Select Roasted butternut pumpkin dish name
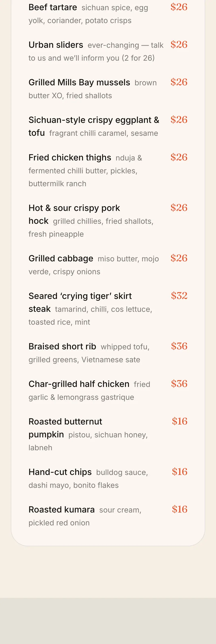This screenshot has width=216, height=644. tap(65, 428)
